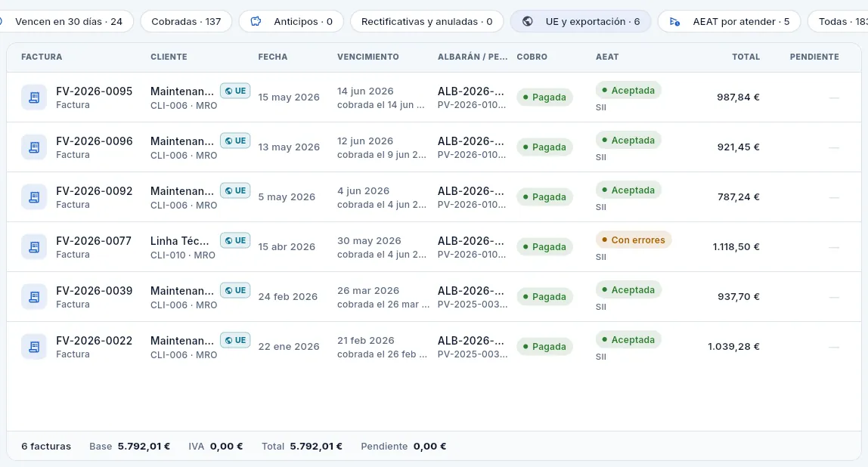
Task: Click Con errores AEAT status on FV-2026-0077
Action: point(634,240)
